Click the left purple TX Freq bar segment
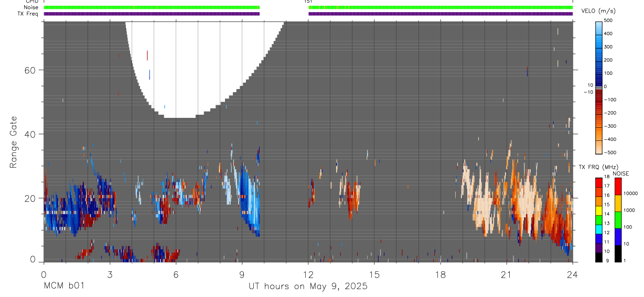Image resolution: width=644 pixels, height=297 pixels. 152,14
